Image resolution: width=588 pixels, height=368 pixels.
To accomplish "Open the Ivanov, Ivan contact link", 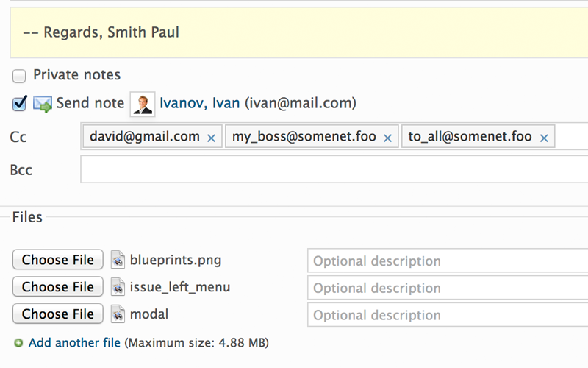I will click(199, 103).
